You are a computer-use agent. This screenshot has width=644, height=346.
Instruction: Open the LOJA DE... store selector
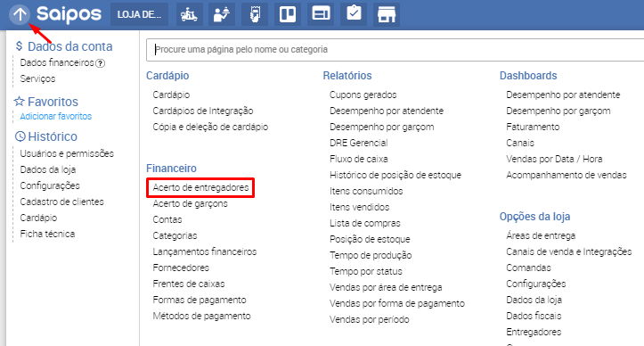point(139,14)
